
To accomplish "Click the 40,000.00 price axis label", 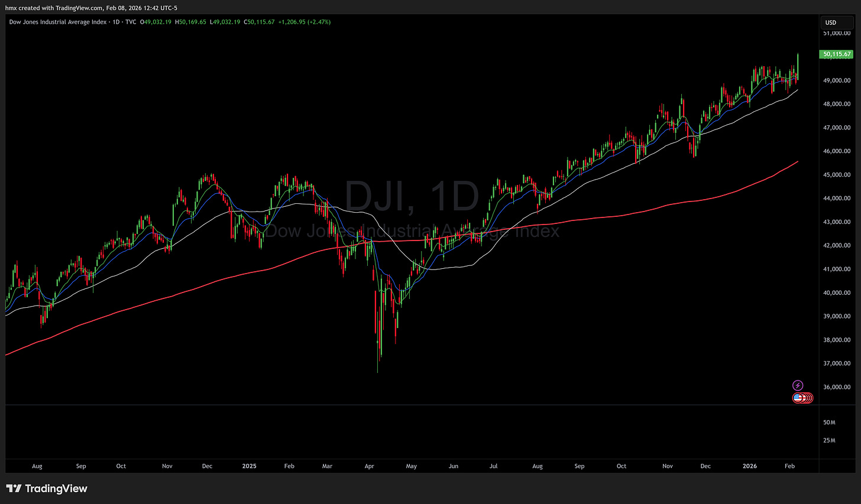I will [x=837, y=292].
